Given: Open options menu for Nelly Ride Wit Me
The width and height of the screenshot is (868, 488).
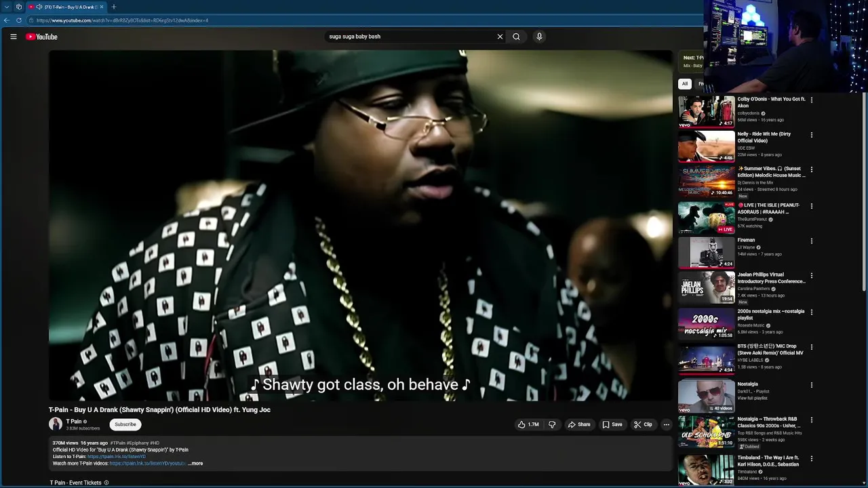Looking at the screenshot, I should [x=812, y=135].
